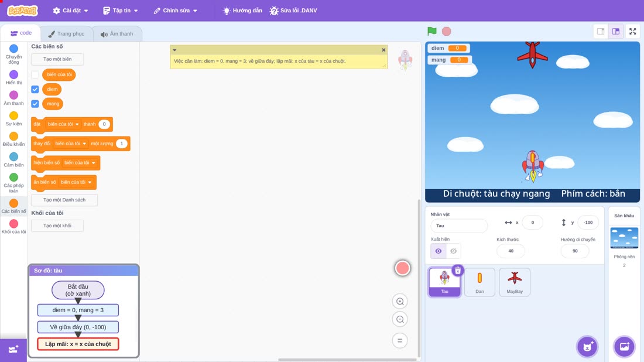The width and height of the screenshot is (644, 362).
Task: Open the add extension button
Action: point(13,350)
